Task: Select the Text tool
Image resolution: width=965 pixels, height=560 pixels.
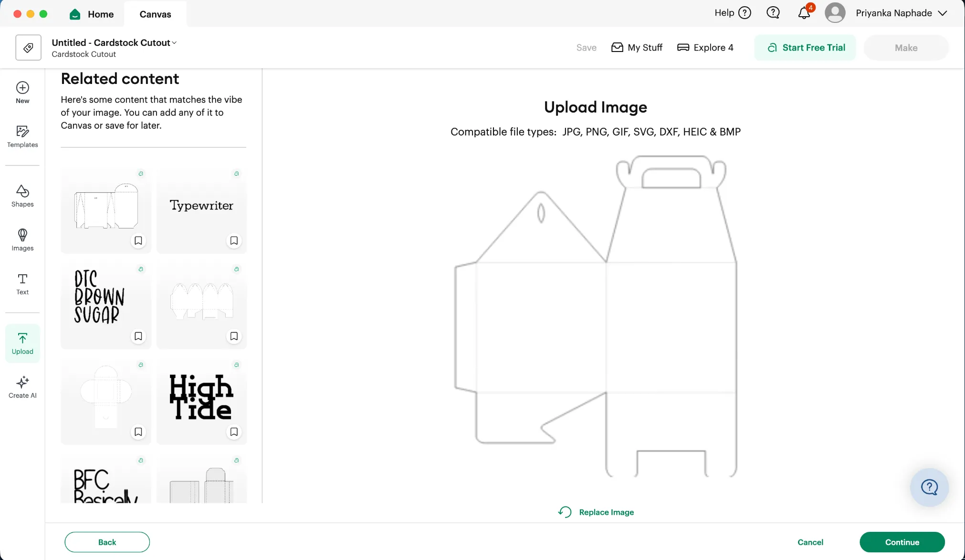Action: click(x=22, y=284)
